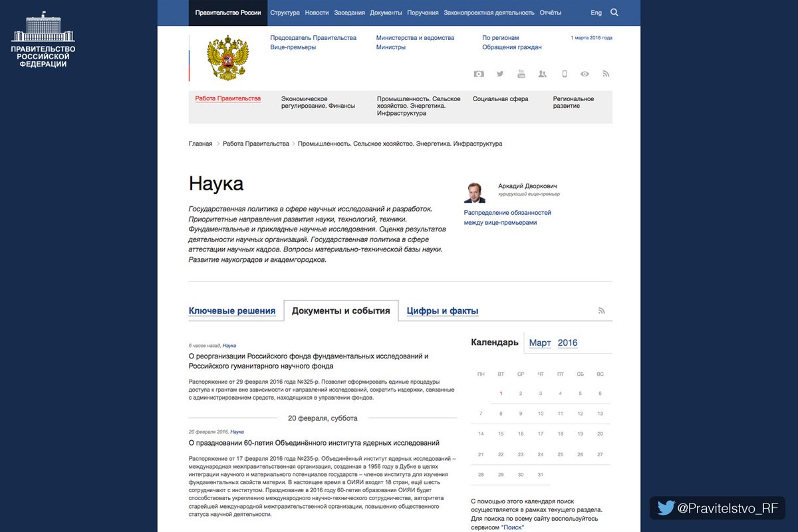This screenshot has width=798, height=532.
Task: Click Главная in the breadcrumb
Action: click(200, 144)
